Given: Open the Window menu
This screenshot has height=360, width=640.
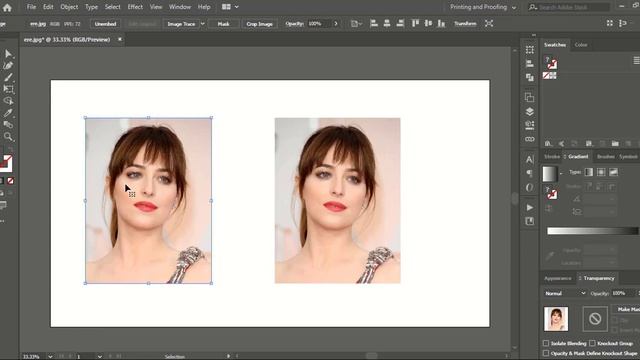Looking at the screenshot, I should (x=180, y=7).
